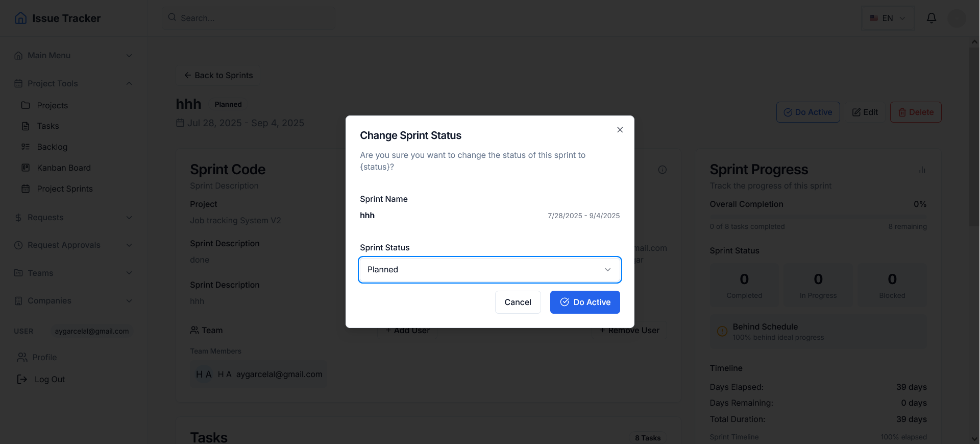Click the Main Menu home icon

click(18, 55)
